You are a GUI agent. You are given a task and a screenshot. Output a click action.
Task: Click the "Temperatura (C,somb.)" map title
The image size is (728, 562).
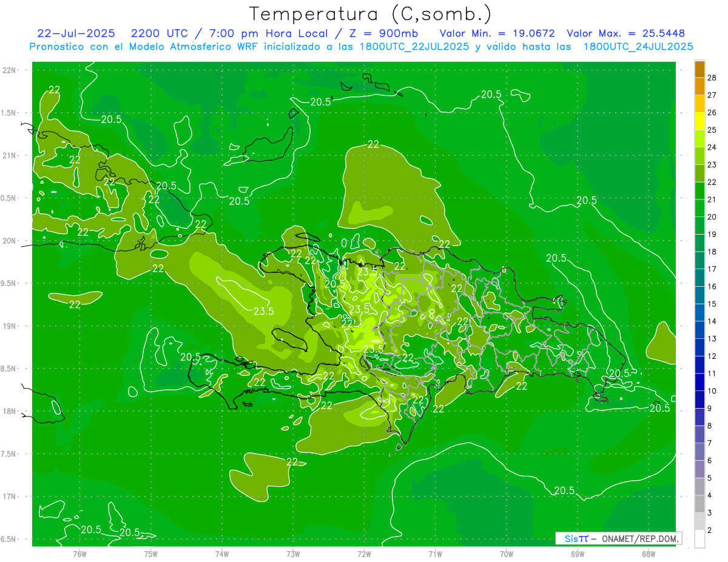pos(371,14)
